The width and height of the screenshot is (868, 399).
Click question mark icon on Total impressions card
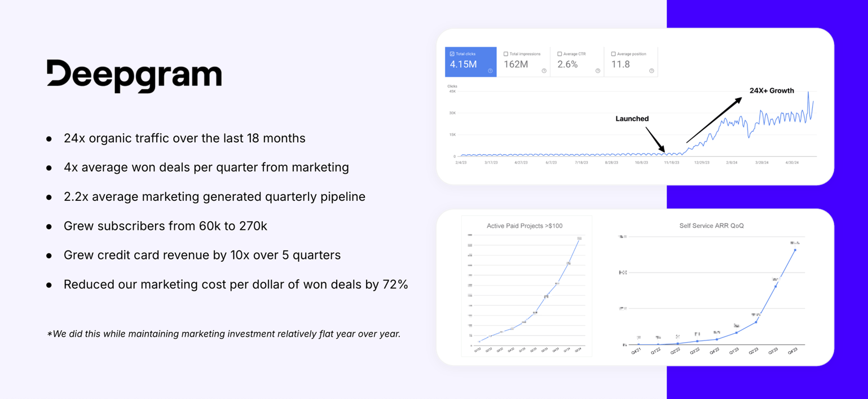(x=544, y=71)
